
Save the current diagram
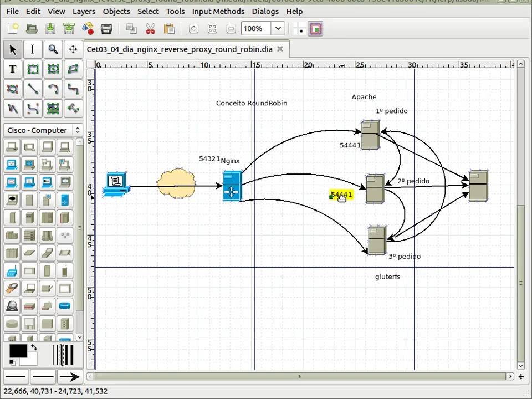(50, 28)
